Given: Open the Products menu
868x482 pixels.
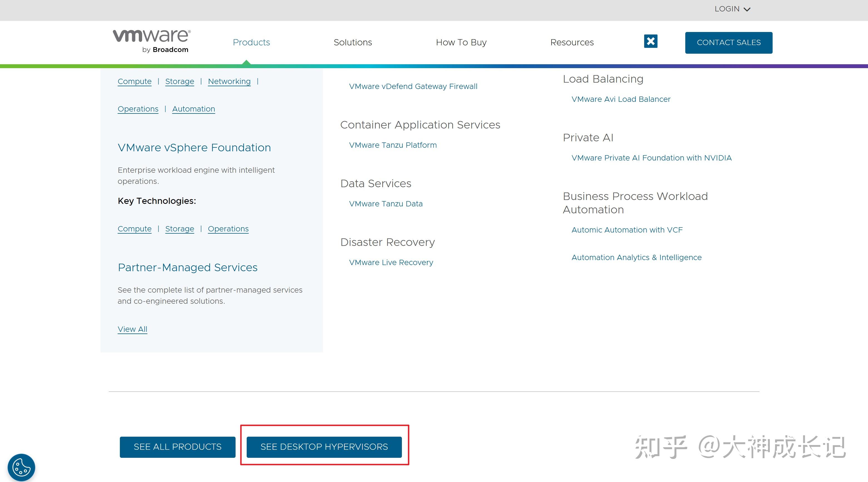Looking at the screenshot, I should pos(251,43).
